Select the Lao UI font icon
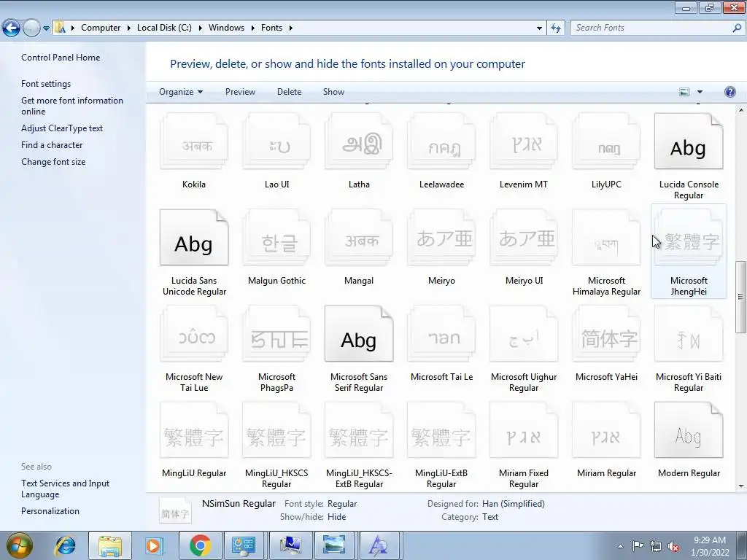 (x=276, y=141)
